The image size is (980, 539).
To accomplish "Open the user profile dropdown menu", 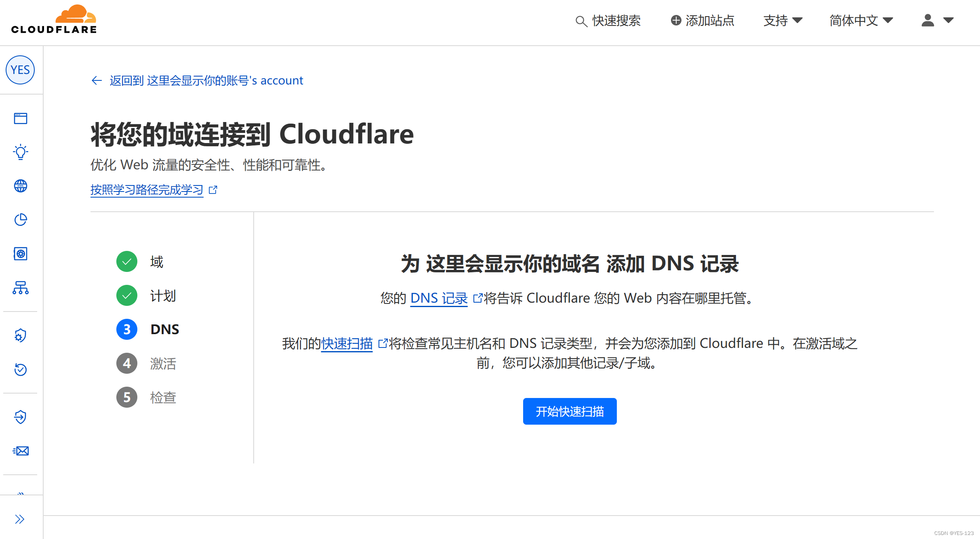I will point(937,20).
